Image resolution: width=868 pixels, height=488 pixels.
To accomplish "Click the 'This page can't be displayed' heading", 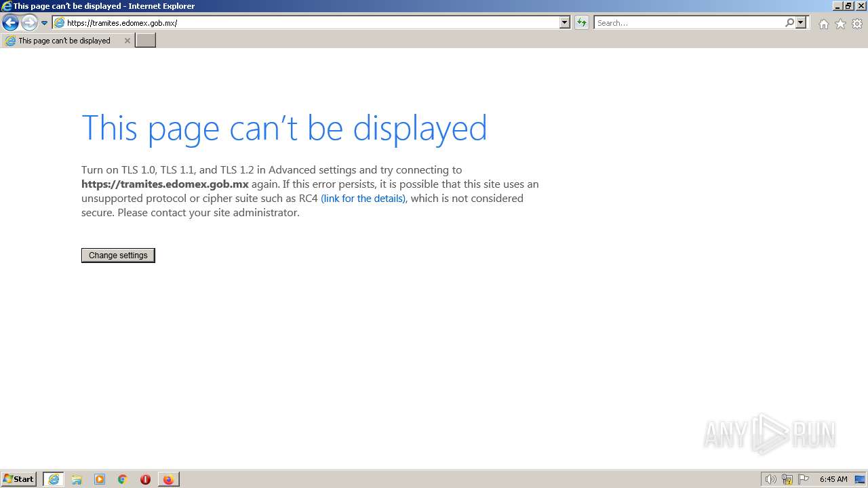I will click(284, 127).
